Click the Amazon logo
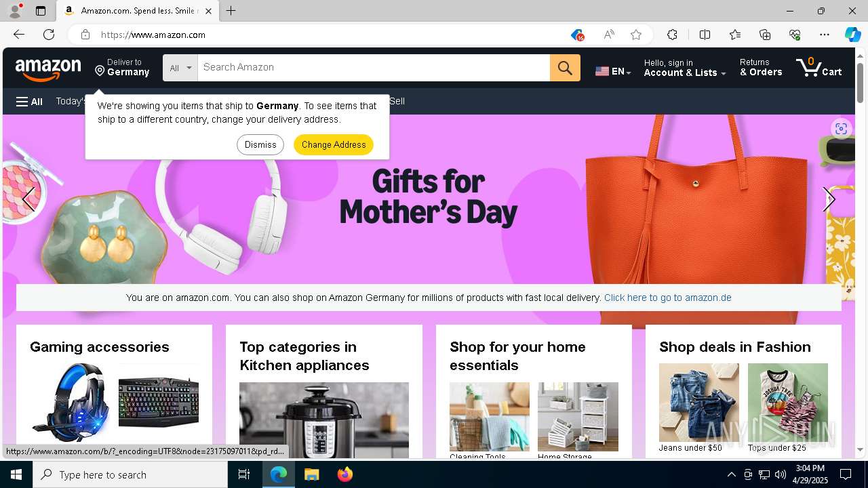This screenshot has width=868, height=488. (x=48, y=68)
